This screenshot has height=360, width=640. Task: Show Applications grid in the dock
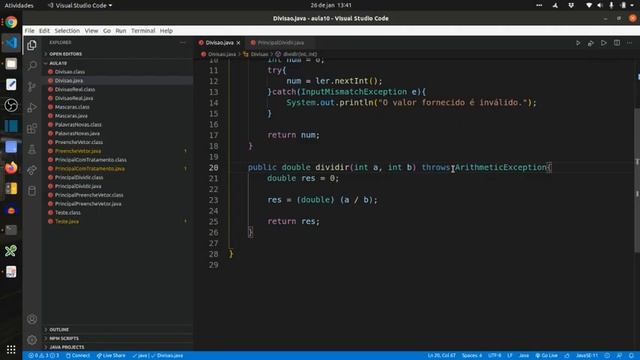click(11, 349)
